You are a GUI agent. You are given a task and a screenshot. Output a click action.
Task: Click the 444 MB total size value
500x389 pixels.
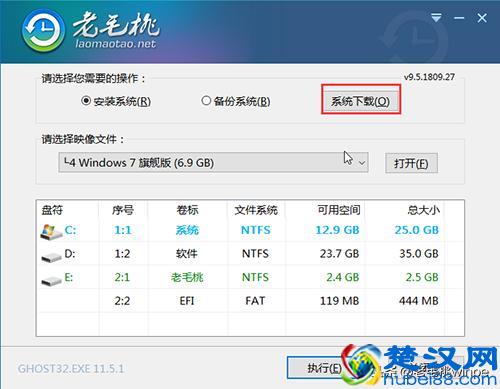(x=419, y=301)
